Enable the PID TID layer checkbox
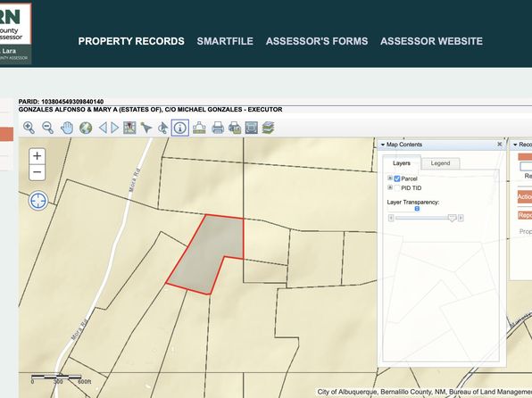The image size is (532, 398). (x=397, y=188)
